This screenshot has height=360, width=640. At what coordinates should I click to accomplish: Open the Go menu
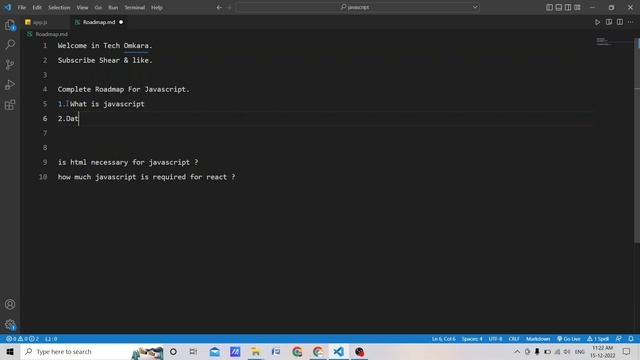(98, 7)
